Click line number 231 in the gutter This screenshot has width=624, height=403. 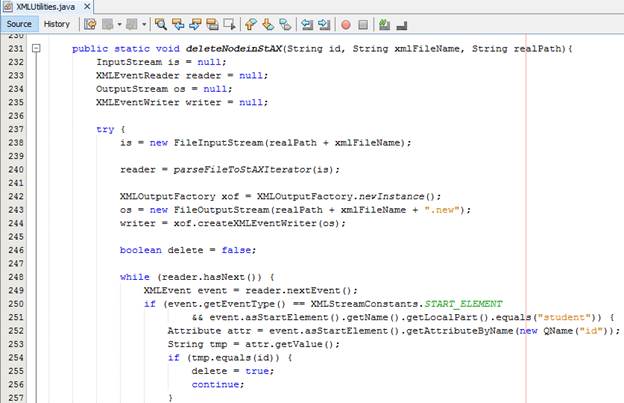tap(16, 49)
